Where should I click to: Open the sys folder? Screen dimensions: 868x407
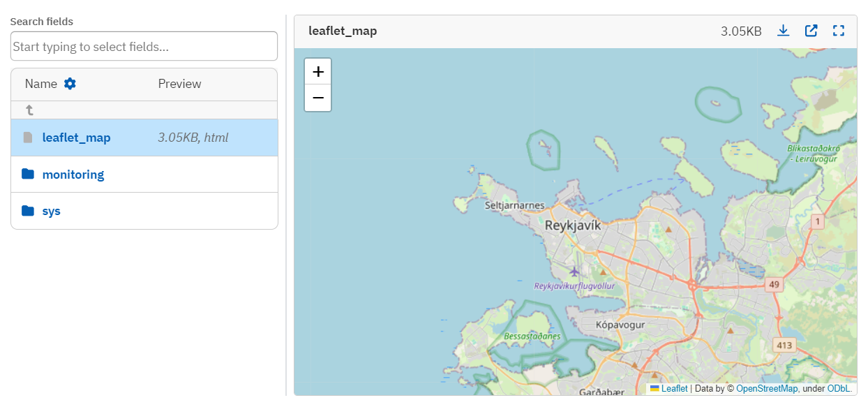click(52, 211)
